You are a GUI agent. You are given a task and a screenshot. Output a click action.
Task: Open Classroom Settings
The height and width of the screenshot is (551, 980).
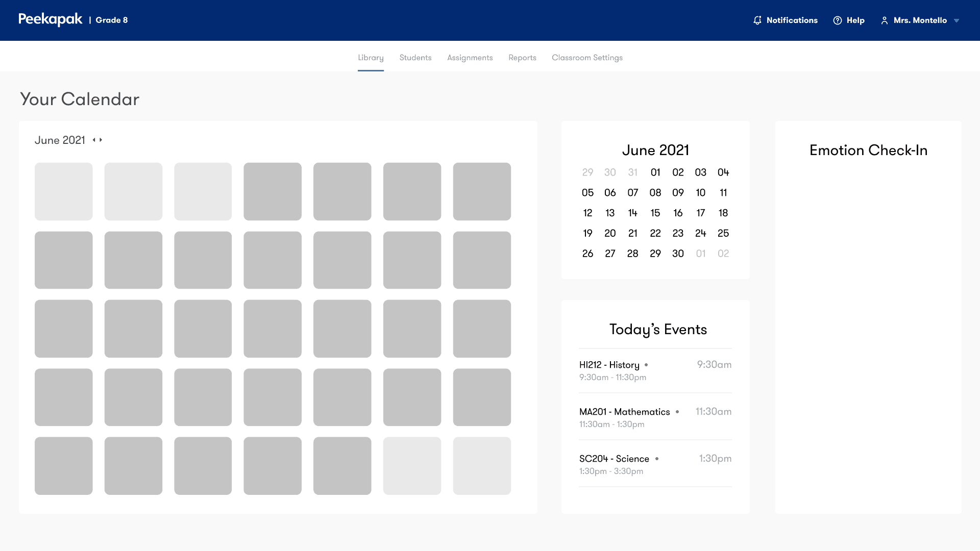pyautogui.click(x=587, y=58)
